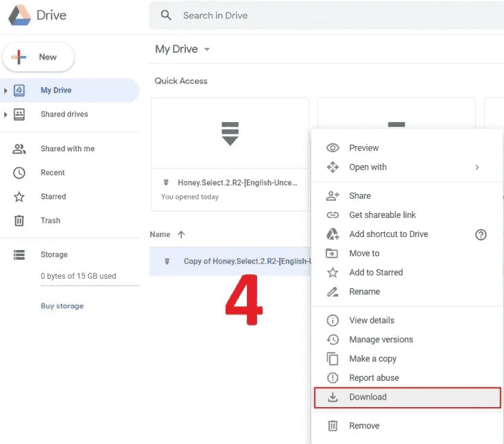Click the Add to Starred star icon
Viewport: 504px width, 444px height.
coord(333,273)
